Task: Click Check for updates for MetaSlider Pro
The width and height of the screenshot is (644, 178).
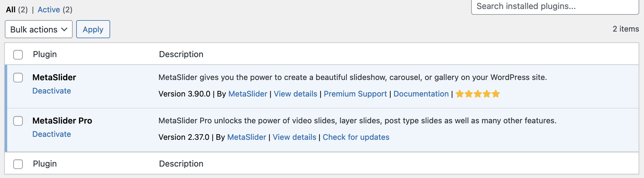Action: (356, 137)
